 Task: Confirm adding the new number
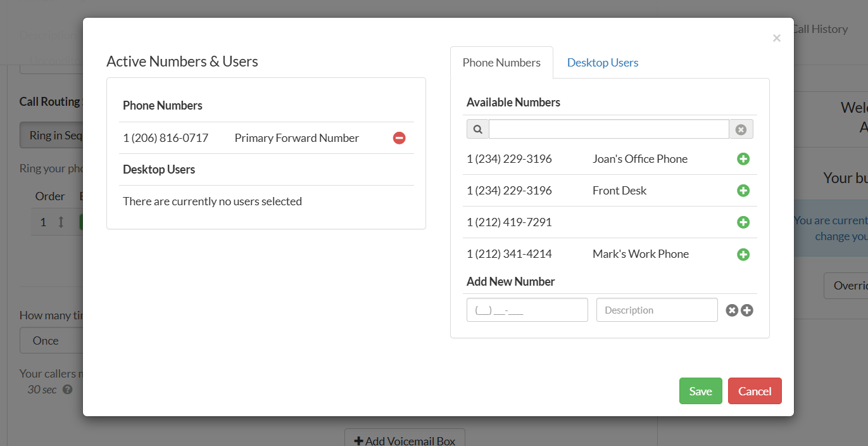pos(747,310)
